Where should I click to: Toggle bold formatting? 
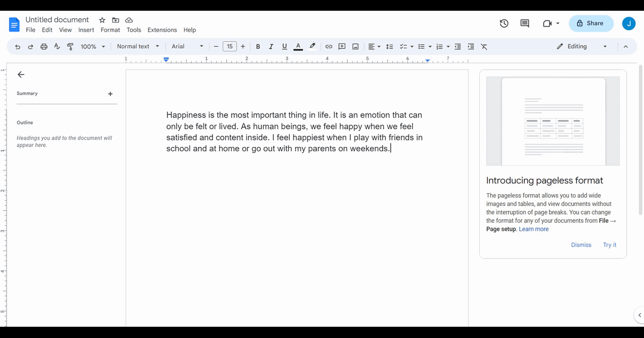258,47
